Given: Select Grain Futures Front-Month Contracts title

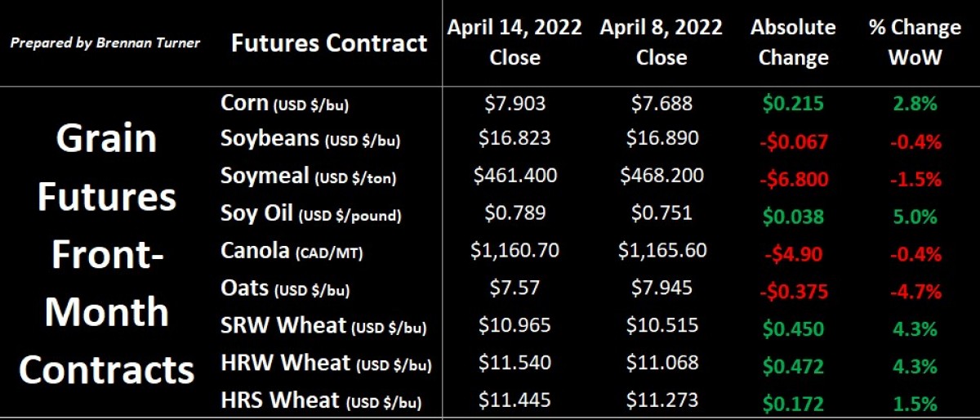Looking at the screenshot, I should point(106,254).
